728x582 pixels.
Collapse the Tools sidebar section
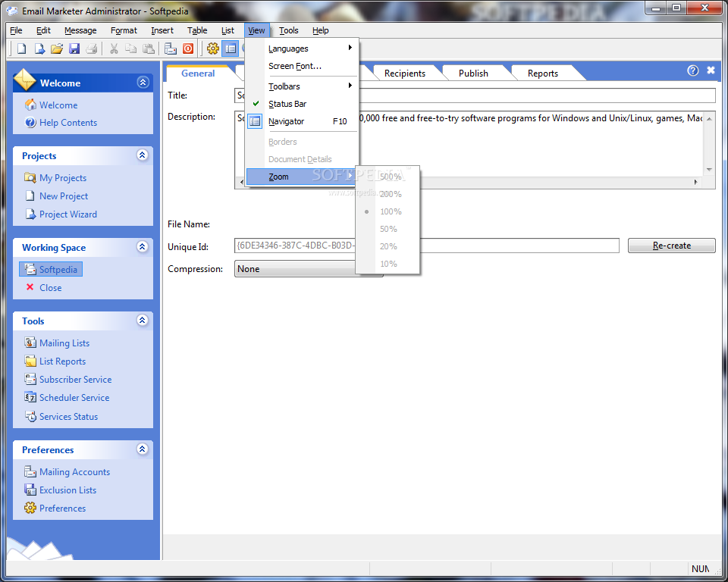tap(143, 320)
